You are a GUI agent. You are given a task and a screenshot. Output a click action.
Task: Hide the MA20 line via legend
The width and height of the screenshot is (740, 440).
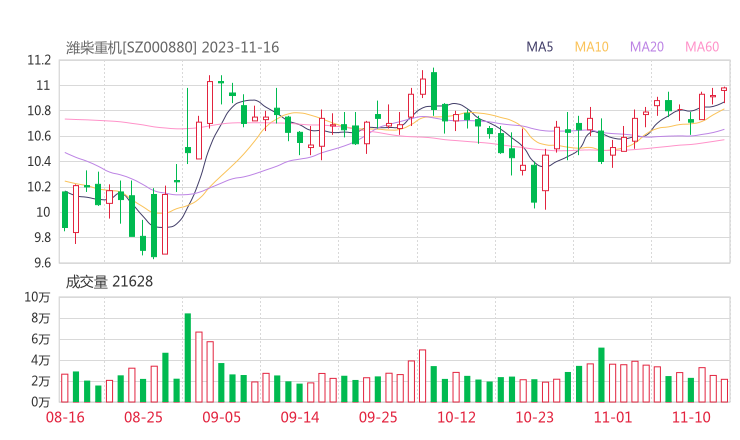click(x=647, y=47)
